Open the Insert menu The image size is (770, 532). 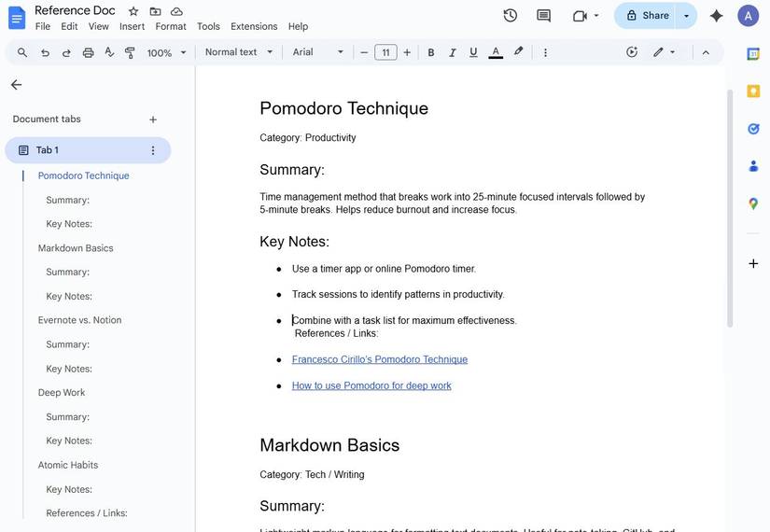pos(132,26)
